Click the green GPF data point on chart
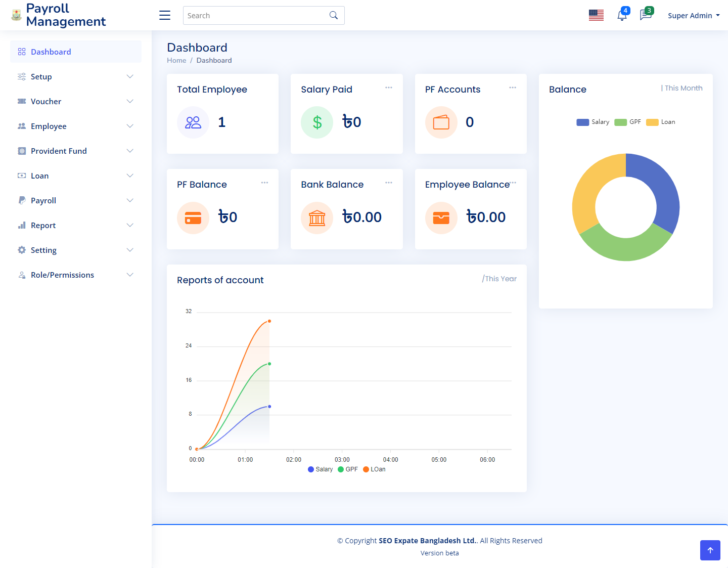Viewport: 728px width, 568px height. point(269,364)
